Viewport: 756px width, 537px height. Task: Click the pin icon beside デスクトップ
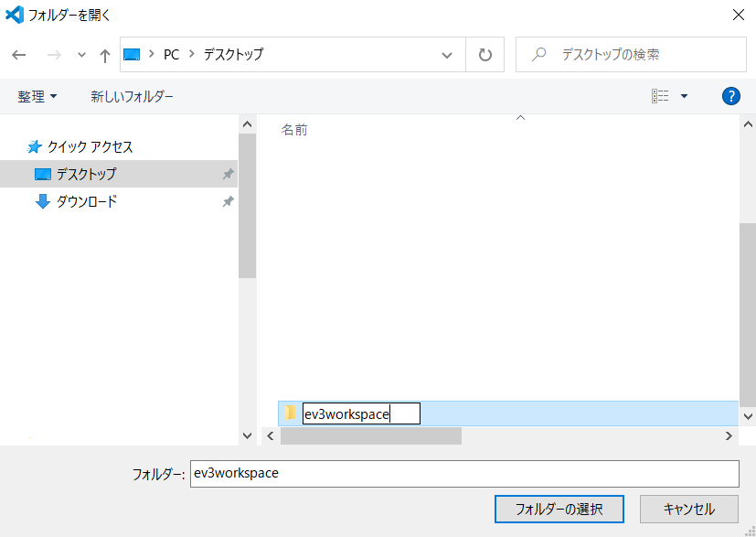tap(228, 174)
